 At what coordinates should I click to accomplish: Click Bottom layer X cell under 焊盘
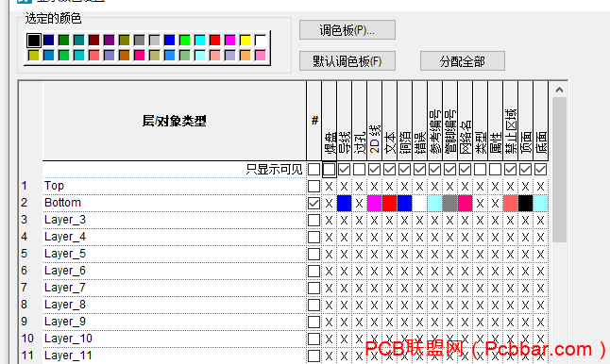330,203
